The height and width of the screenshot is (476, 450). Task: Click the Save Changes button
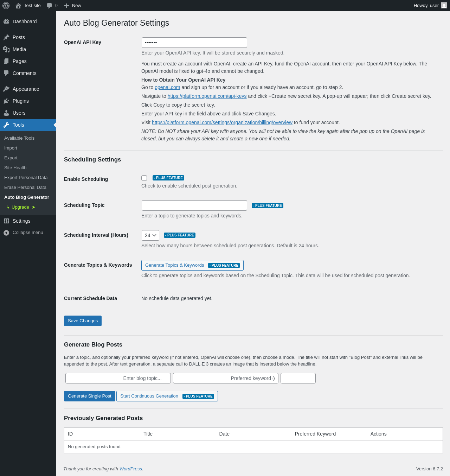point(83,321)
